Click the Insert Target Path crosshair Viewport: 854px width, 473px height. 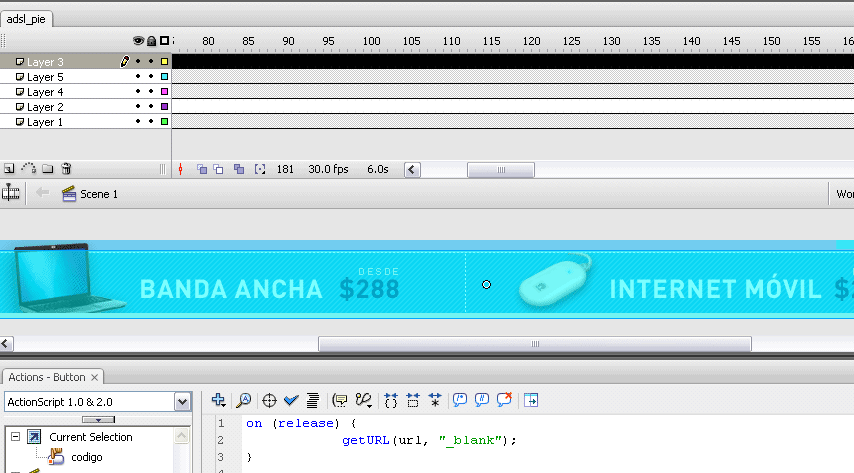(269, 400)
